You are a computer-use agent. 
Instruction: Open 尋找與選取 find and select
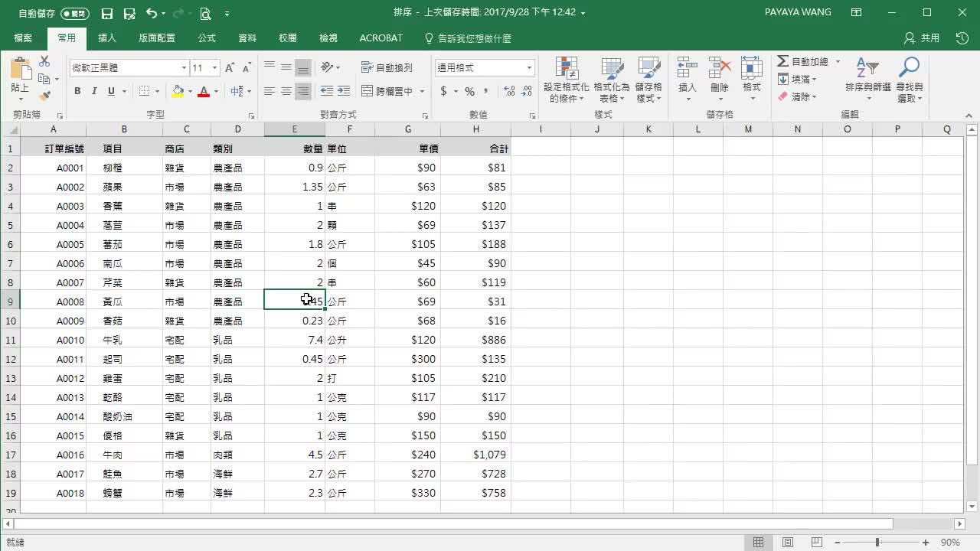click(x=910, y=80)
